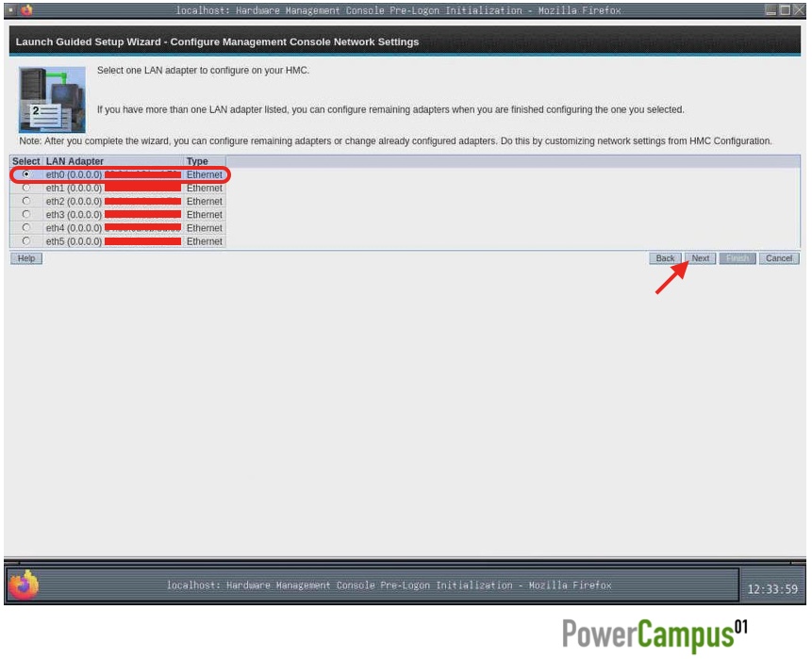Click the Firefox icon in the title bar

tap(26, 9)
